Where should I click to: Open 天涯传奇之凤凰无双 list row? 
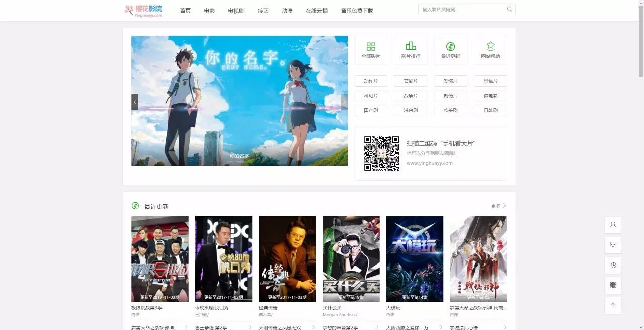point(287,327)
